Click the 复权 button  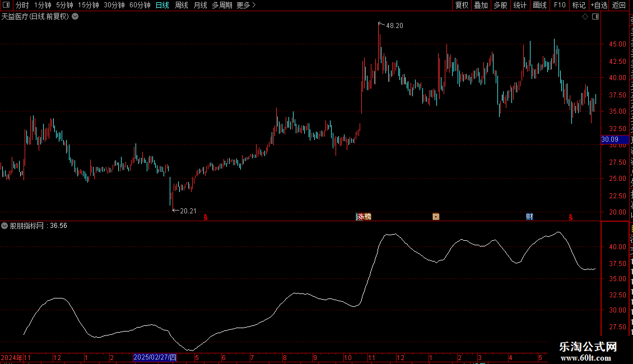point(462,5)
